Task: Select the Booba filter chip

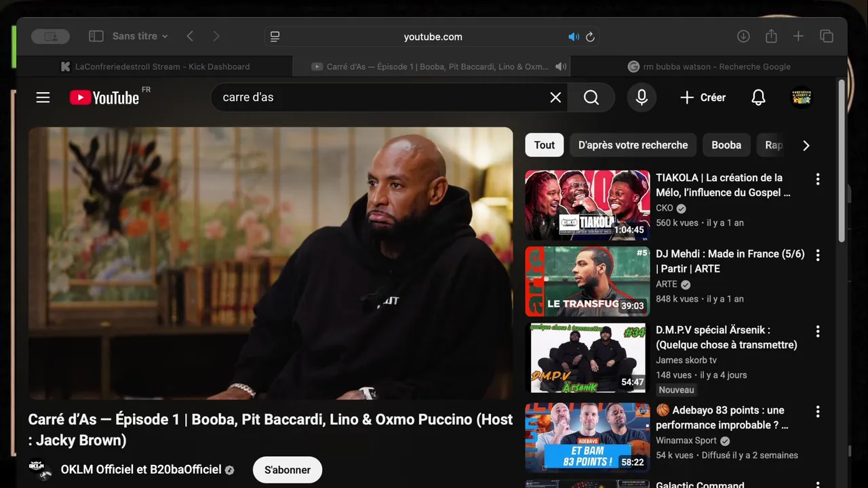Action: point(726,145)
